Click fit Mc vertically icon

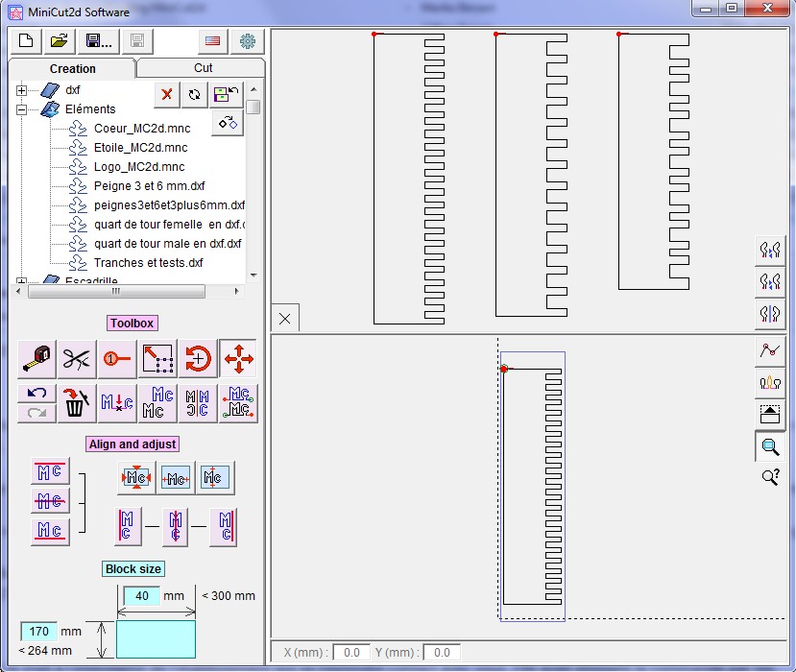(215, 478)
